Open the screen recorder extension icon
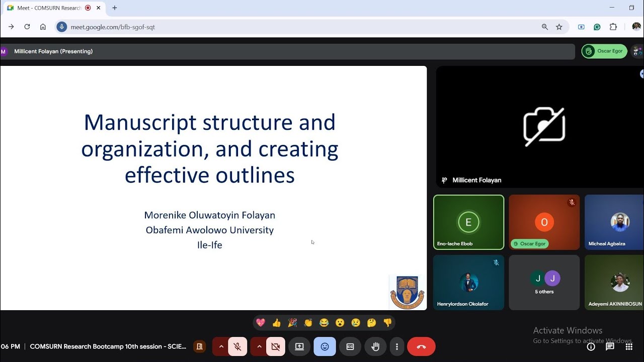The height and width of the screenshot is (362, 644). [x=581, y=27]
